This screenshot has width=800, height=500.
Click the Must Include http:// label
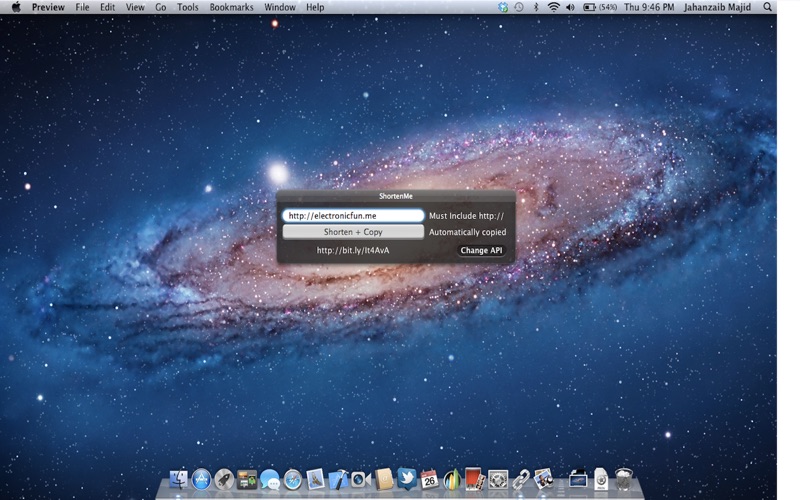pos(466,216)
